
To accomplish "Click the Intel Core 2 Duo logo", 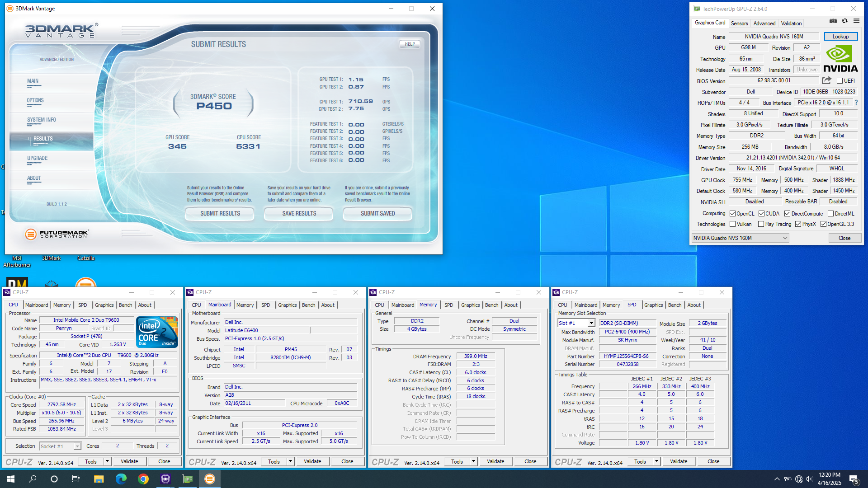I will click(157, 332).
